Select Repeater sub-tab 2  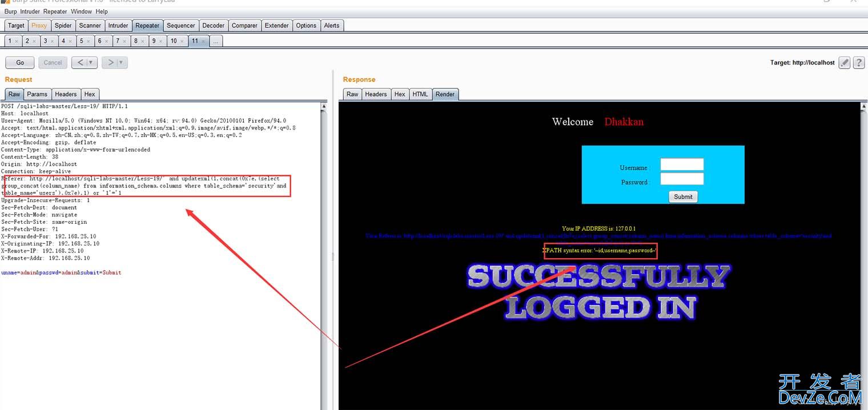[x=30, y=41]
